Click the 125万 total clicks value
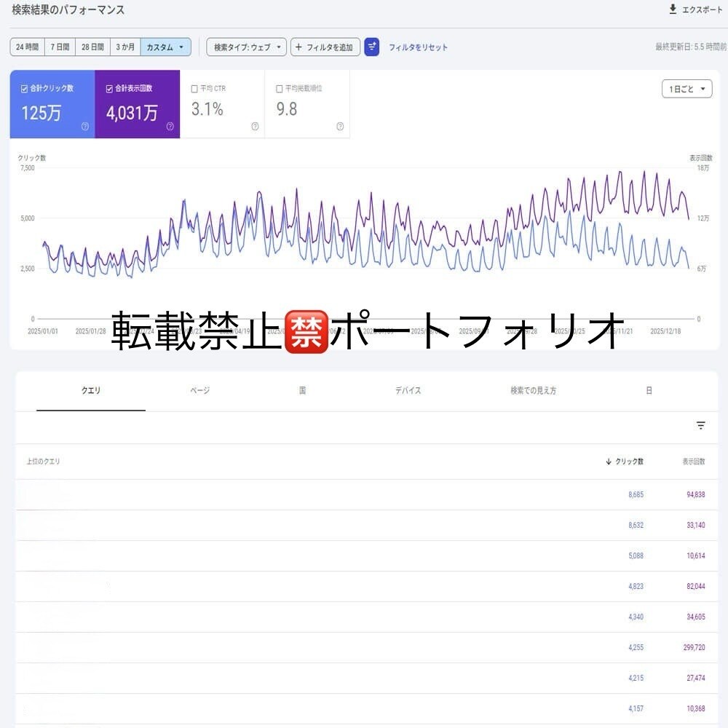 coord(41,113)
